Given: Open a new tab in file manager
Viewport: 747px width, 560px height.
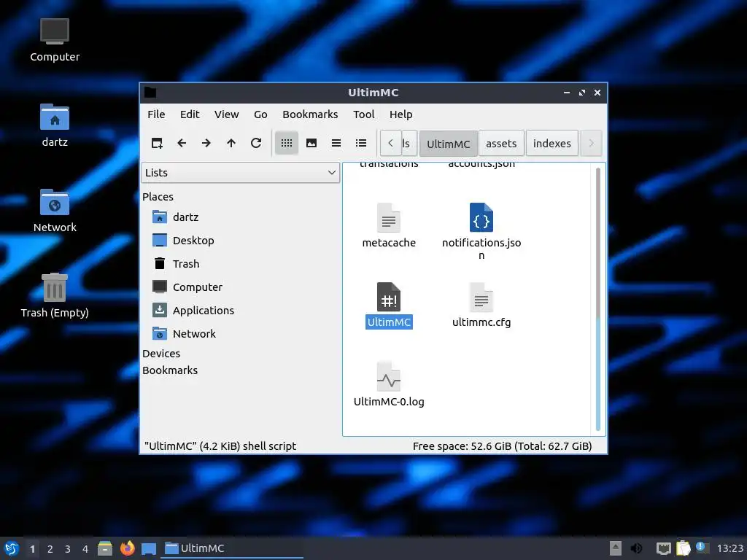Looking at the screenshot, I should click(157, 143).
